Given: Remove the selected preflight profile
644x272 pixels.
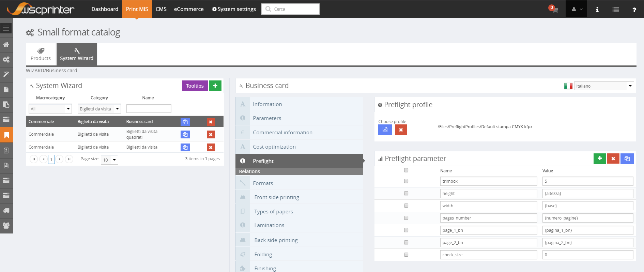Looking at the screenshot, I should [x=401, y=130].
